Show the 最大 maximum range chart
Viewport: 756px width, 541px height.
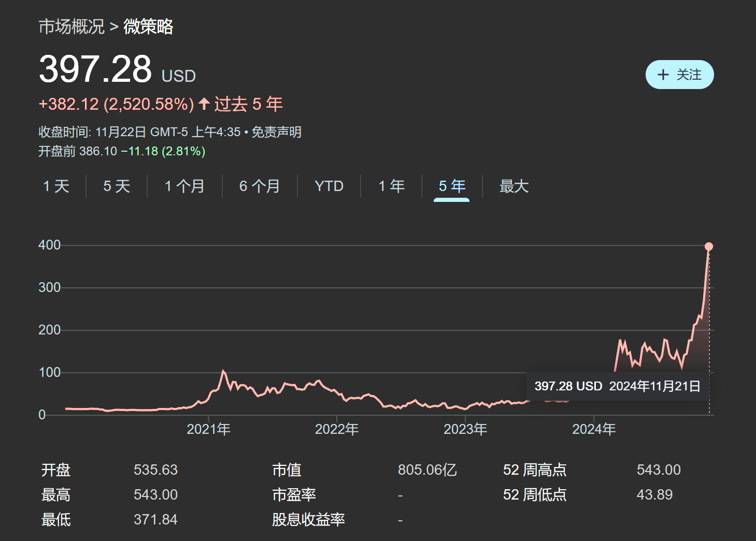pos(514,186)
